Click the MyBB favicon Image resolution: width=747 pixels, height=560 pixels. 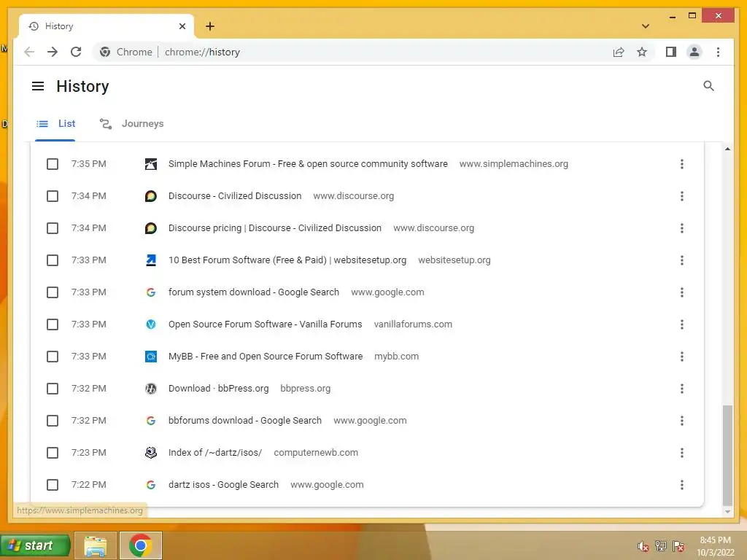point(150,356)
